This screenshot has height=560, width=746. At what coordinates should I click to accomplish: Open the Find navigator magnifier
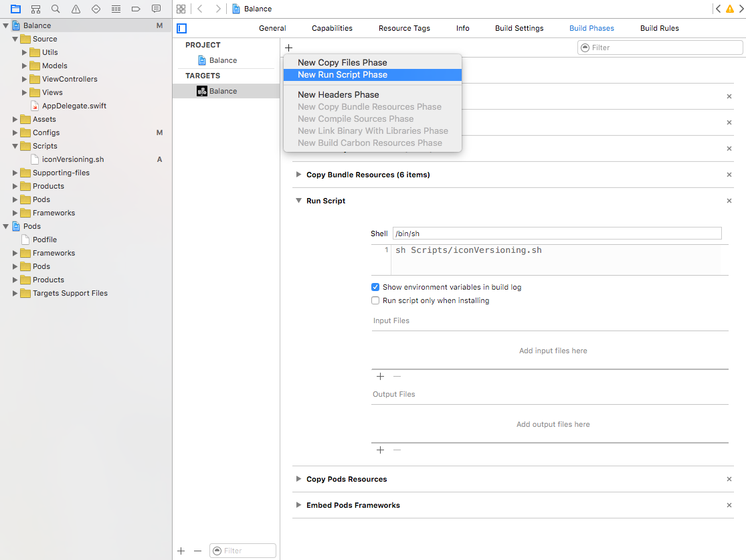point(56,9)
